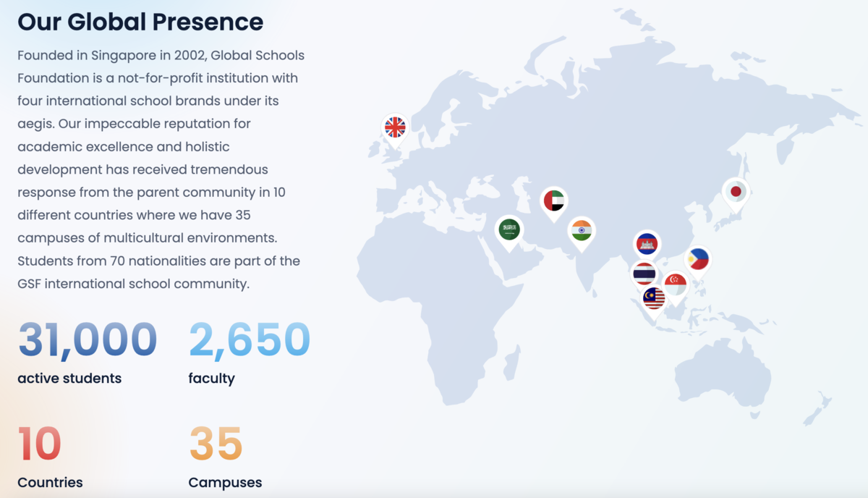
Task: Open the Philippines flag map pin
Action: click(698, 261)
